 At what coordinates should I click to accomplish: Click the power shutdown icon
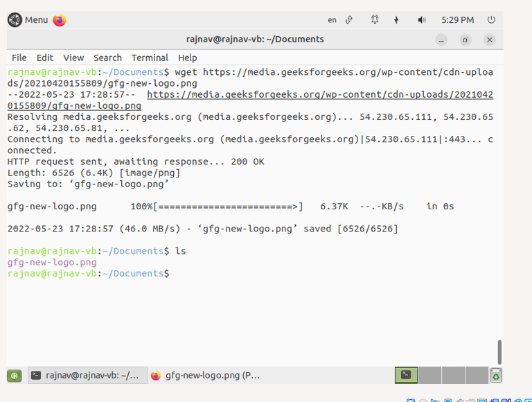(491, 20)
